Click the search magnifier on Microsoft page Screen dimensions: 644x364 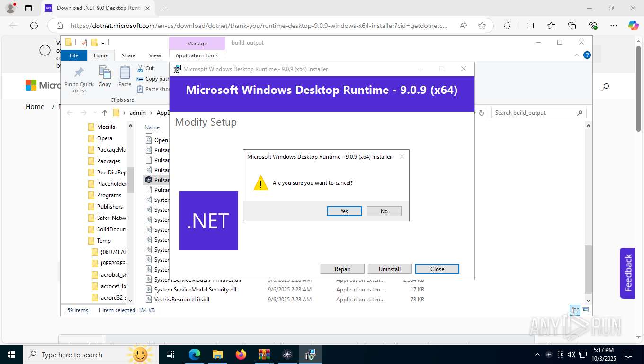coord(605,87)
